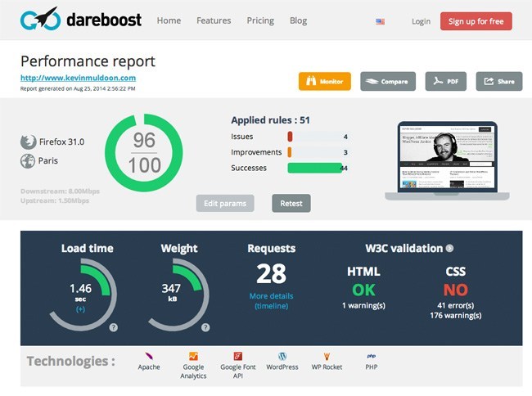Go to the Pricing page

[260, 20]
